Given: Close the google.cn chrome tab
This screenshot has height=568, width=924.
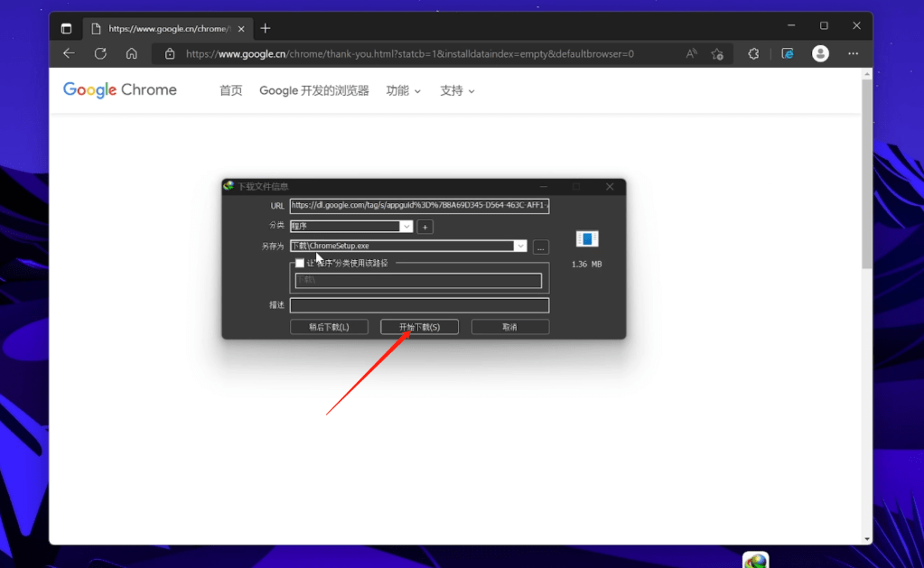Looking at the screenshot, I should (x=241, y=28).
